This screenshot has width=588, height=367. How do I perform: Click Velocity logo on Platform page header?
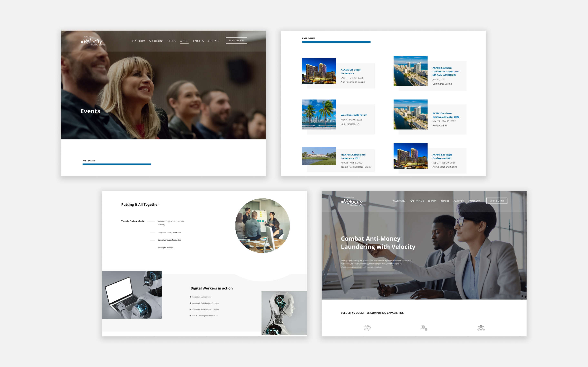click(x=353, y=202)
